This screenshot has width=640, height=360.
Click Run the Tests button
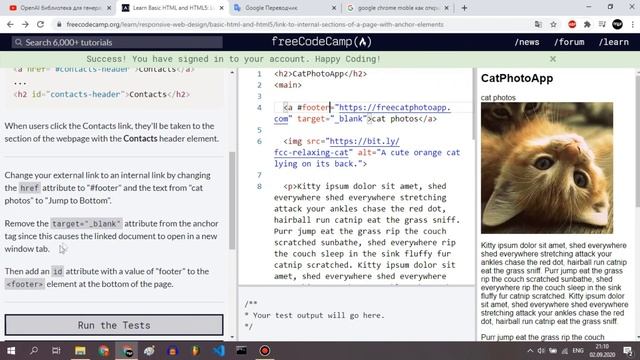pyautogui.click(x=114, y=325)
